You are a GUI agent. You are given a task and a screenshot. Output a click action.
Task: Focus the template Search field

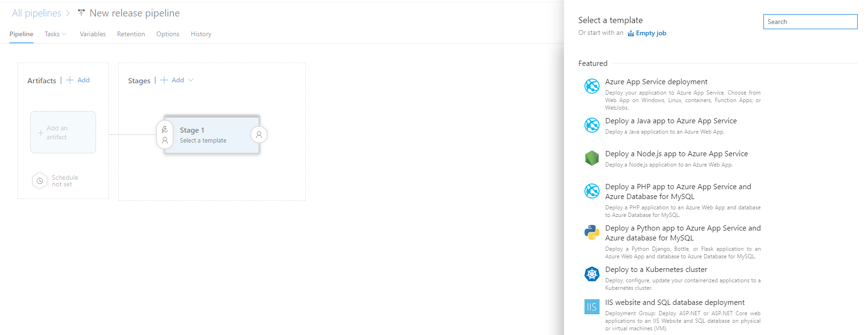click(810, 22)
